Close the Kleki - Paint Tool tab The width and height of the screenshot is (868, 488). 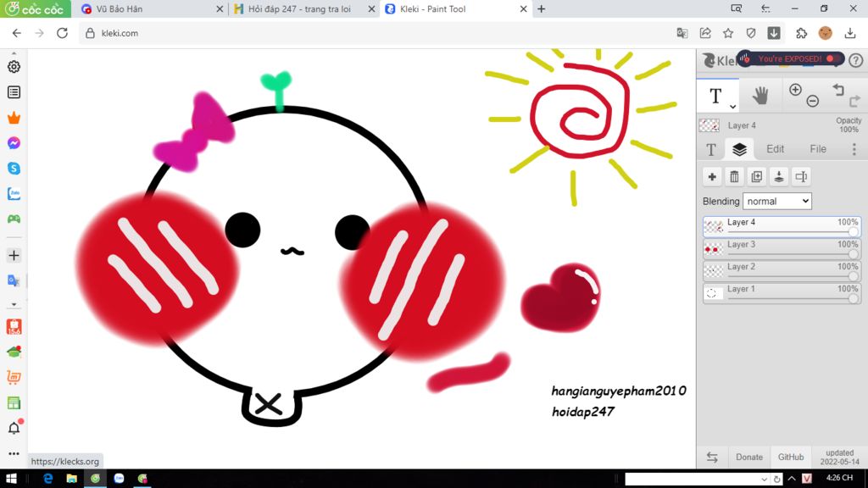[523, 8]
